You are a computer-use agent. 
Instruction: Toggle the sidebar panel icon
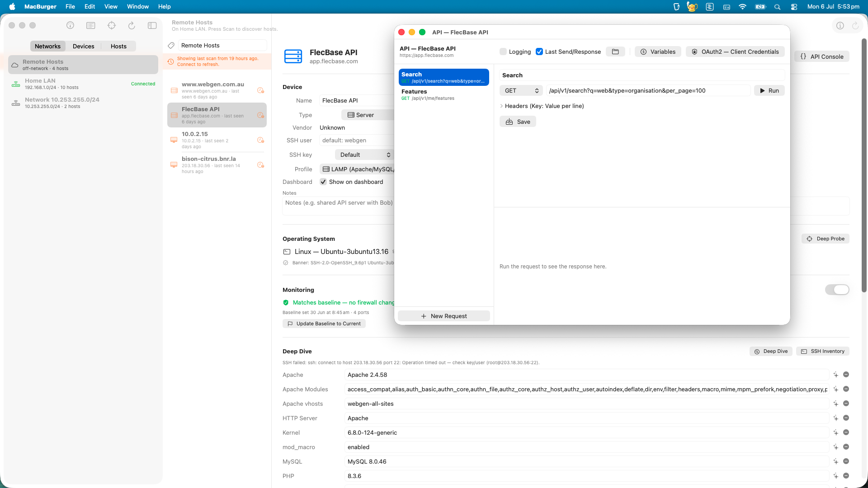point(152,26)
